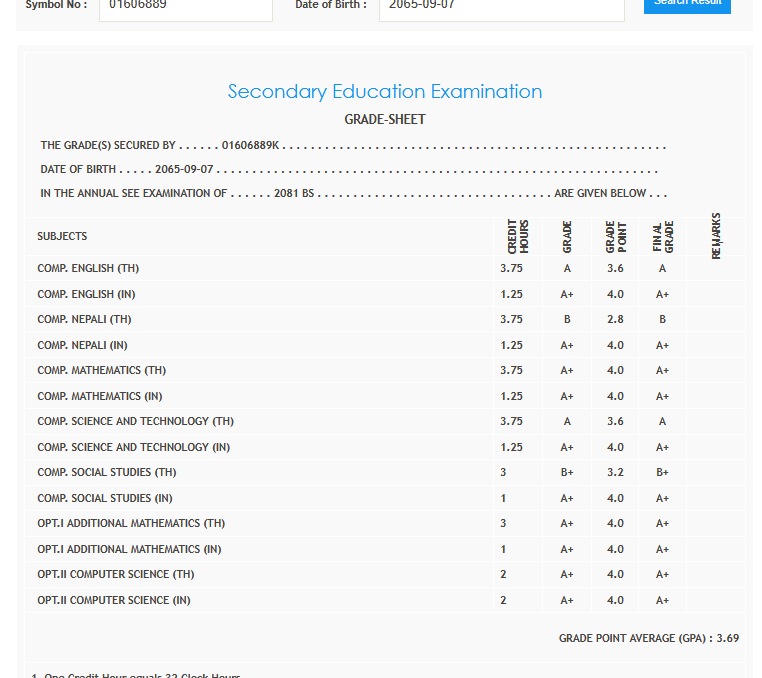Screen dimensions: 762x678
Task: Select the OPT.II COMPUTER SCIENCE (IN) subject
Action: 114,601
